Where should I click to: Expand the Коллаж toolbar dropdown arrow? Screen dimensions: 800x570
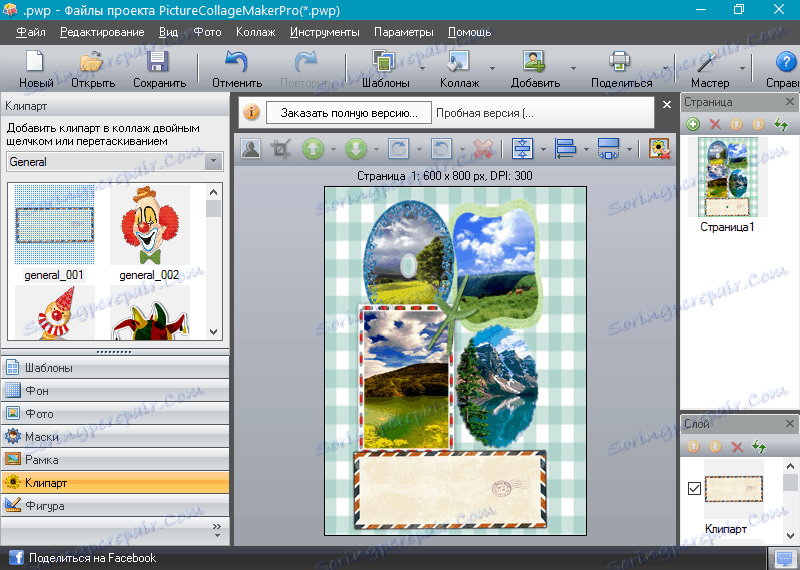(492, 68)
